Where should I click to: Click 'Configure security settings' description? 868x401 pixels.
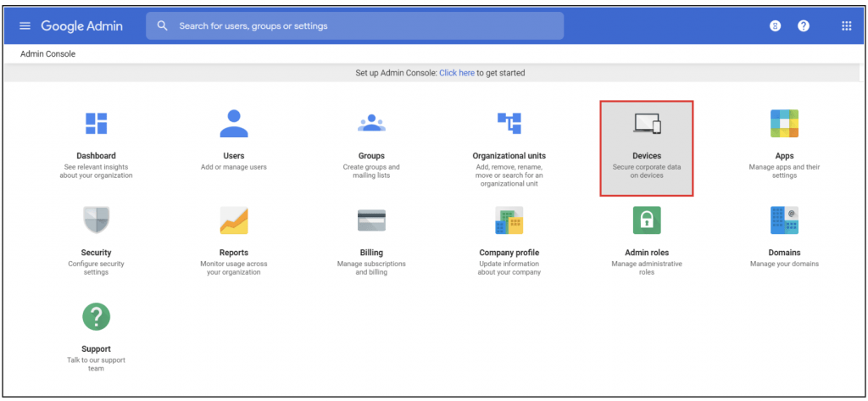(x=96, y=268)
